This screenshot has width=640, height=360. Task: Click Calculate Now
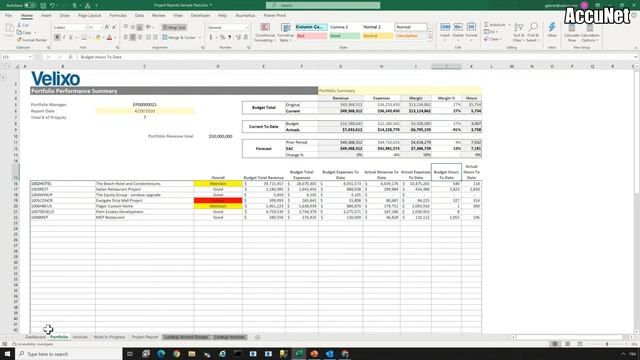(571, 32)
